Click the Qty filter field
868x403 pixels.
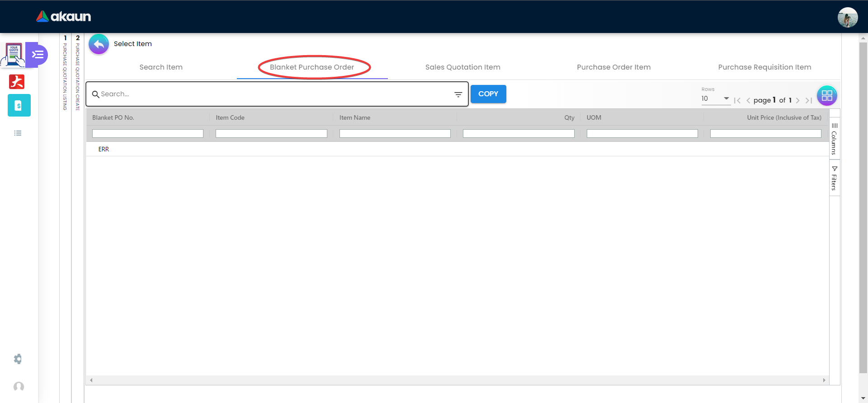(519, 134)
